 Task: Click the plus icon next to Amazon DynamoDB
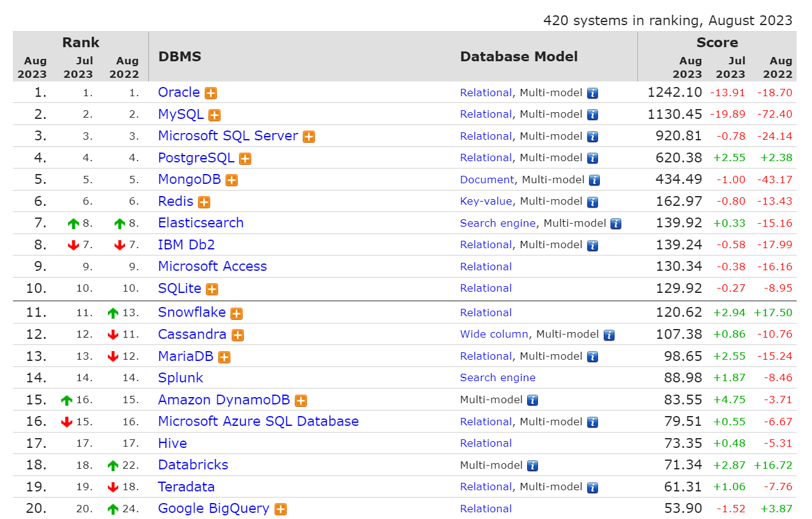tap(301, 401)
